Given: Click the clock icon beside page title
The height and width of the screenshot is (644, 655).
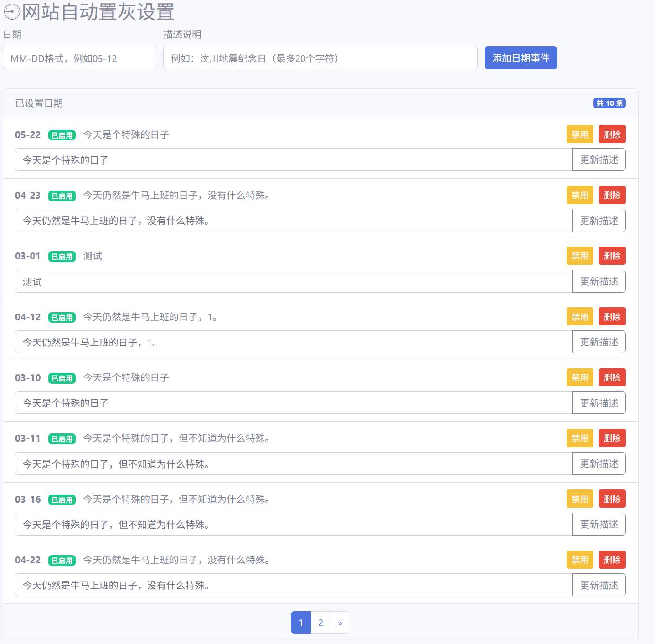Looking at the screenshot, I should coord(12,12).
